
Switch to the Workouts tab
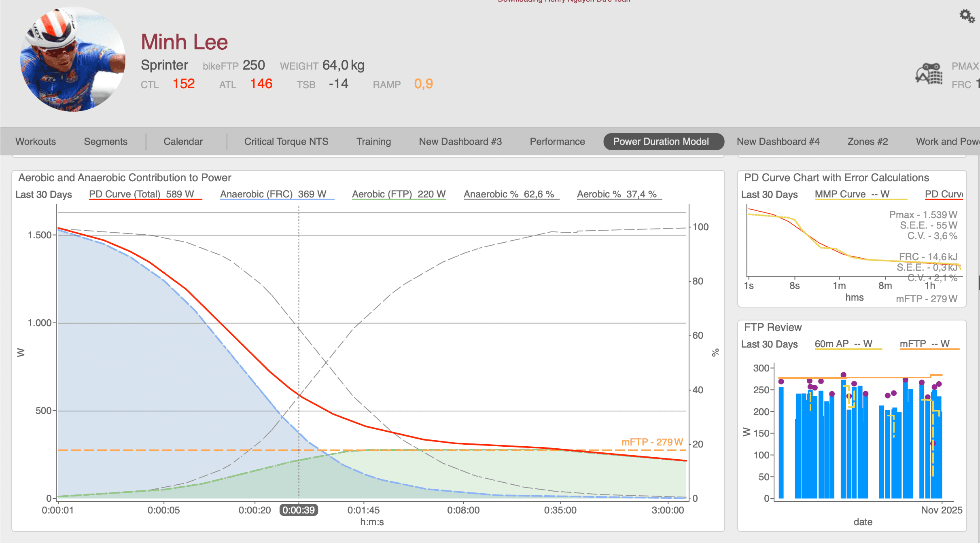[x=36, y=141]
